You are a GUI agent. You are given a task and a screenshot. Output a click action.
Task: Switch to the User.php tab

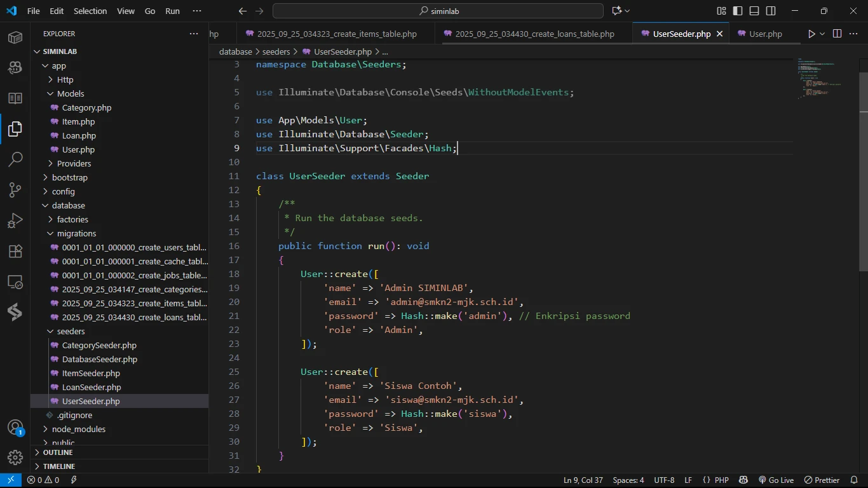(765, 34)
